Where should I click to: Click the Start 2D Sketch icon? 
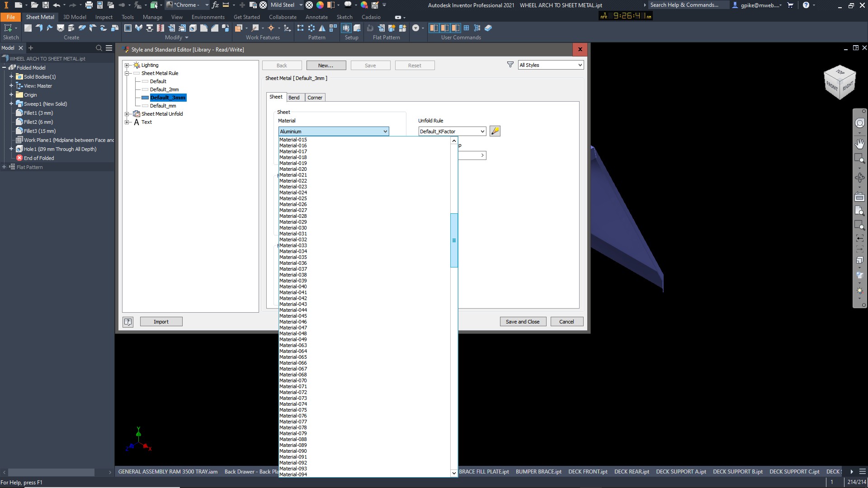[x=8, y=28]
